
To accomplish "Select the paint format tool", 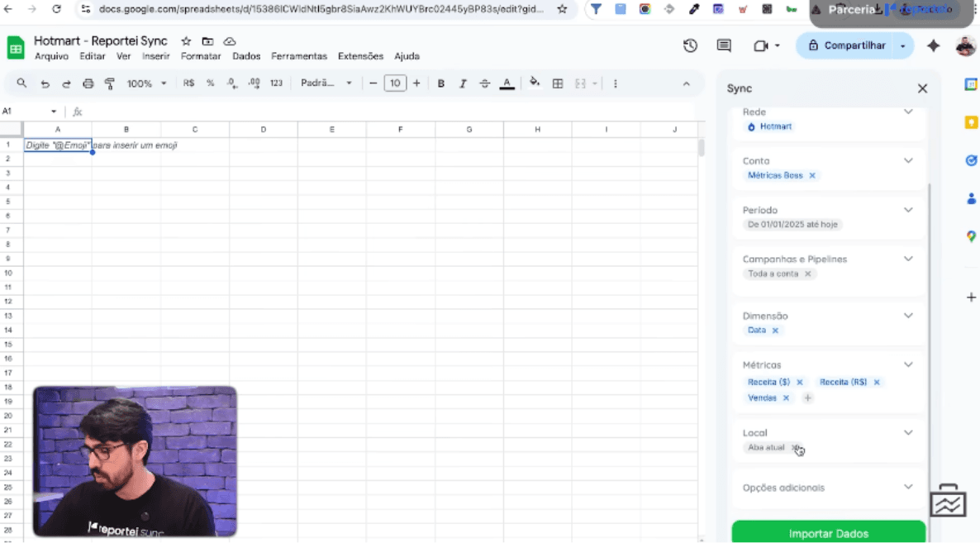I will click(x=109, y=83).
